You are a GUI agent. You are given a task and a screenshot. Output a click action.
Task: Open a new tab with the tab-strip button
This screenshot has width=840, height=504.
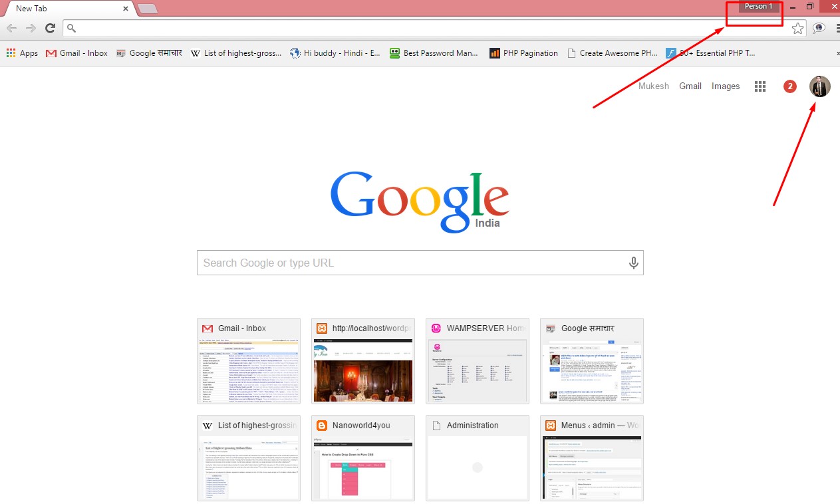pos(147,9)
